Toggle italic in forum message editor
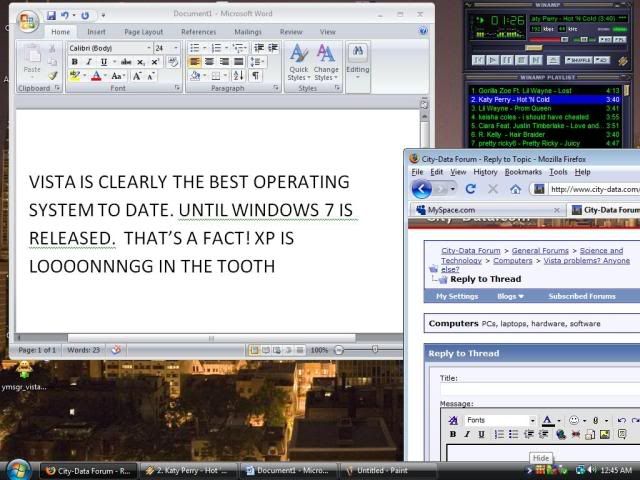Viewport: 640px width, 480px height. pyautogui.click(x=467, y=434)
